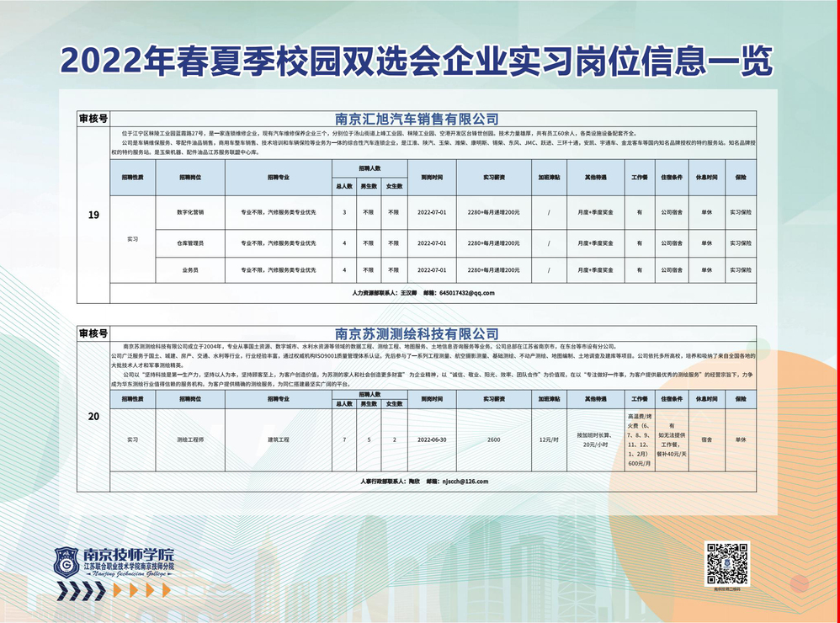Click the audit number 20 cell

pos(93,416)
